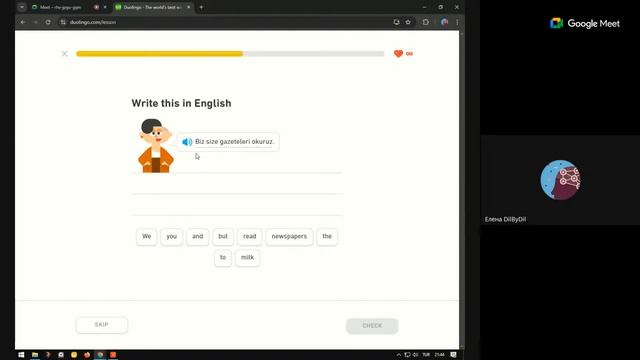Image resolution: width=640 pixels, height=360 pixels.
Task: Skip this exercise with the SKIP button
Action: 102,325
